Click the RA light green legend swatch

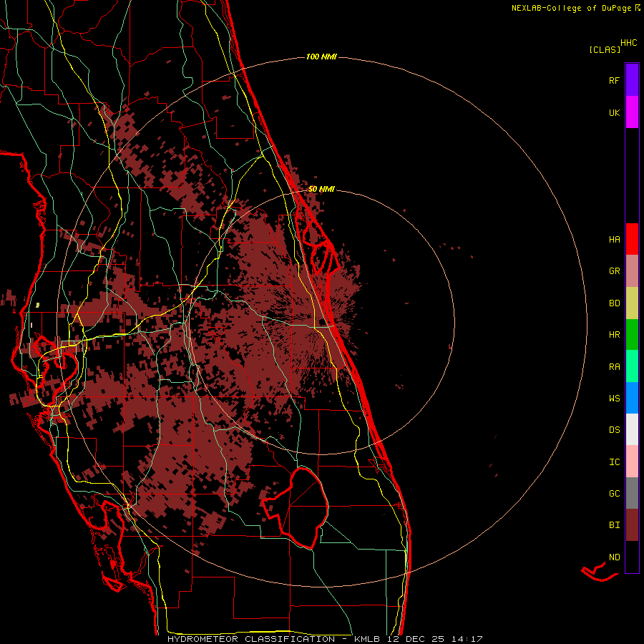pyautogui.click(x=632, y=366)
